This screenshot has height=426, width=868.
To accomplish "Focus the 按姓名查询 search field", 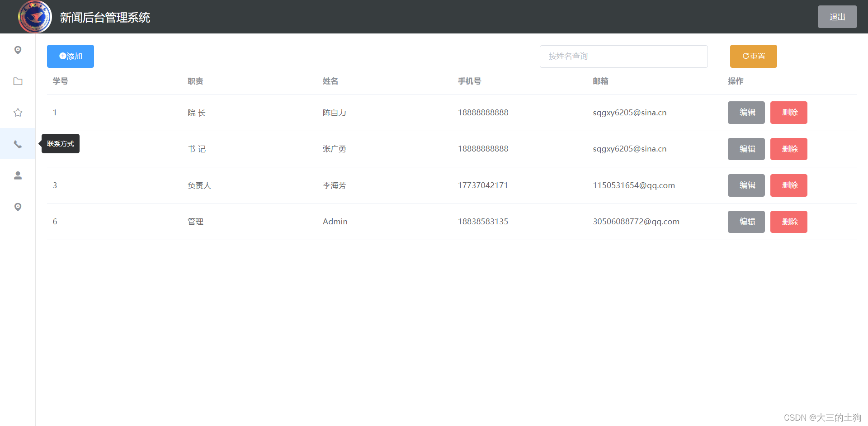I will click(x=624, y=57).
